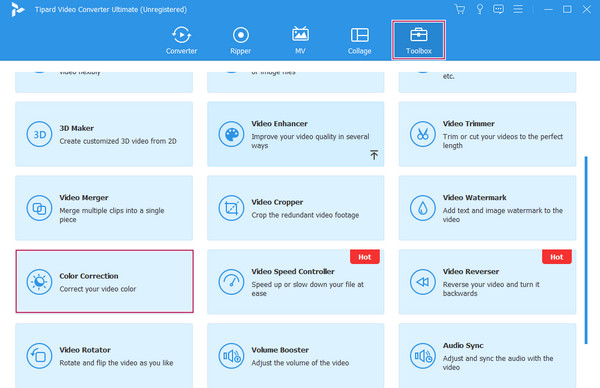
Task: Click the Video Watermark droplet icon
Action: [x=422, y=208]
